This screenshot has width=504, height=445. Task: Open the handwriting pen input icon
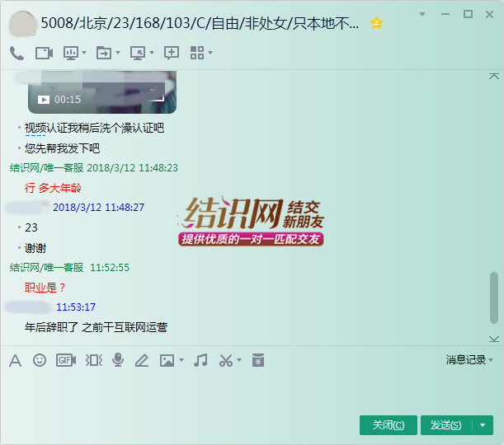tap(142, 361)
